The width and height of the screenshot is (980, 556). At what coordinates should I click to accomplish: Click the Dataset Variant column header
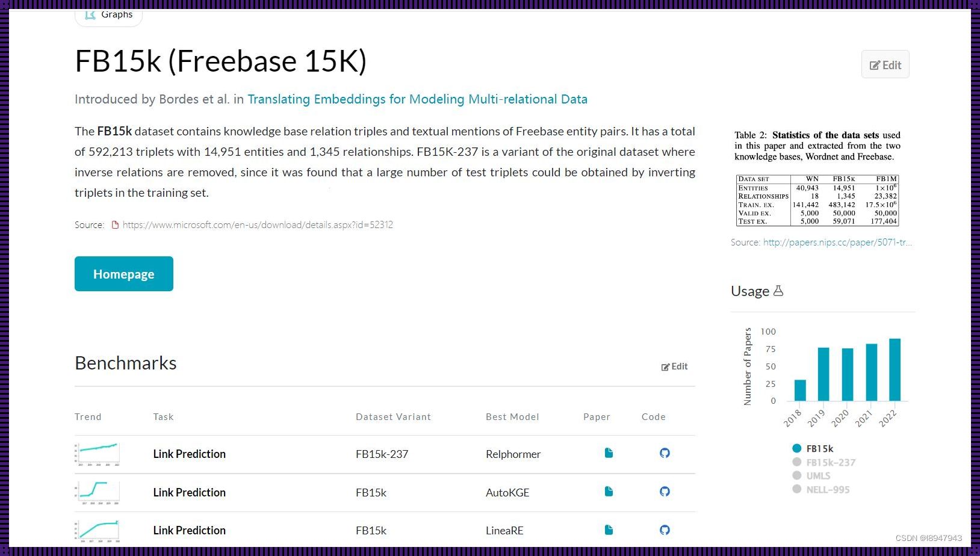click(393, 417)
